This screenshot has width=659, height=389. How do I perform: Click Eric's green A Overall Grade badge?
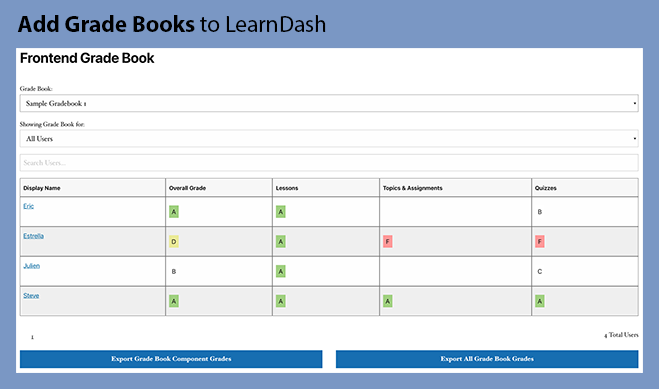click(174, 212)
